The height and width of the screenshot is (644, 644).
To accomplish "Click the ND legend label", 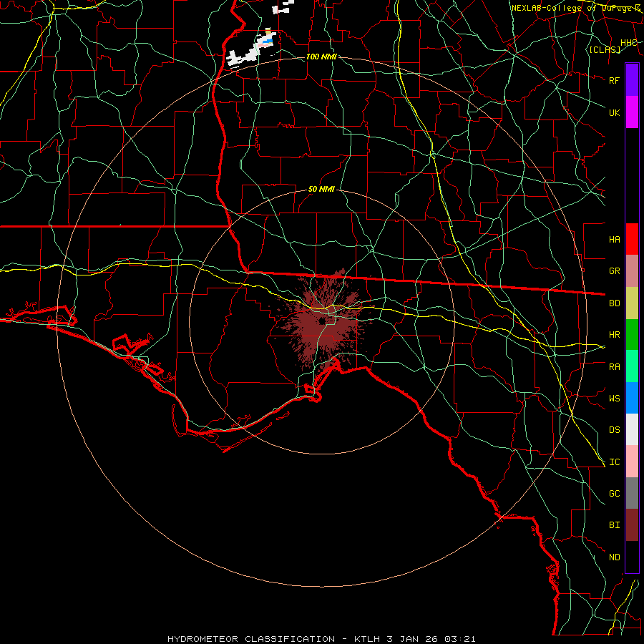I will pos(615,557).
